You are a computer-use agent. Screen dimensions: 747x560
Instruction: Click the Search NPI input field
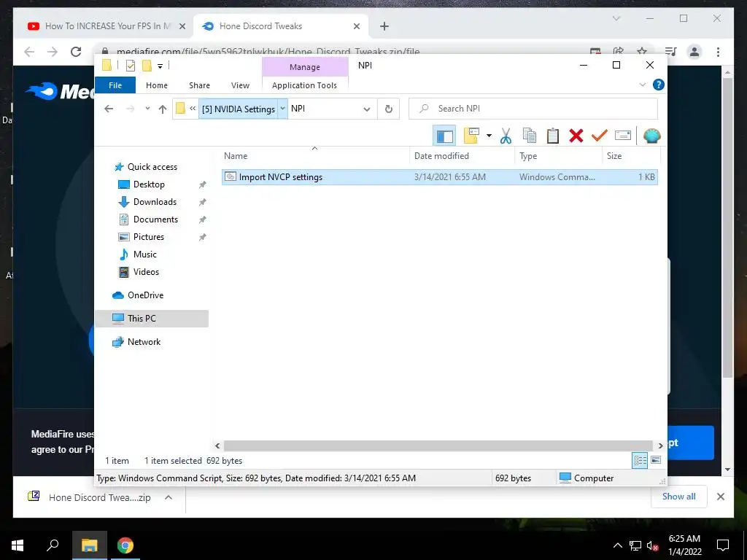click(x=533, y=109)
